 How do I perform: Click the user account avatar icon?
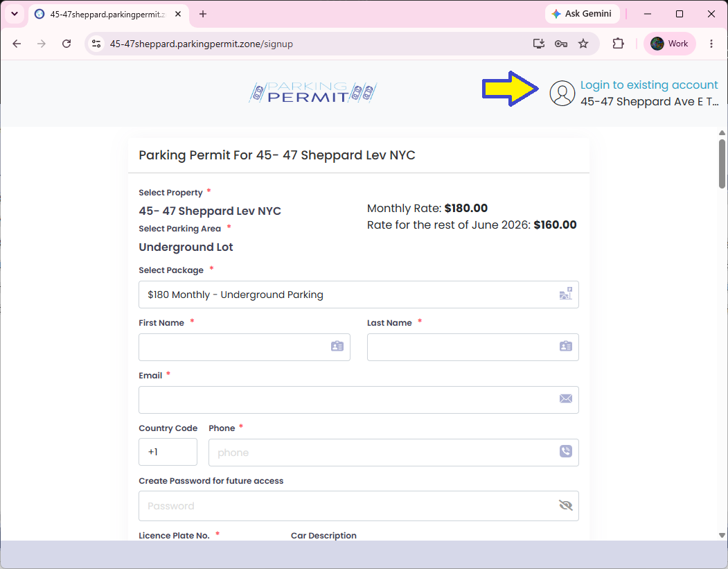(x=562, y=93)
